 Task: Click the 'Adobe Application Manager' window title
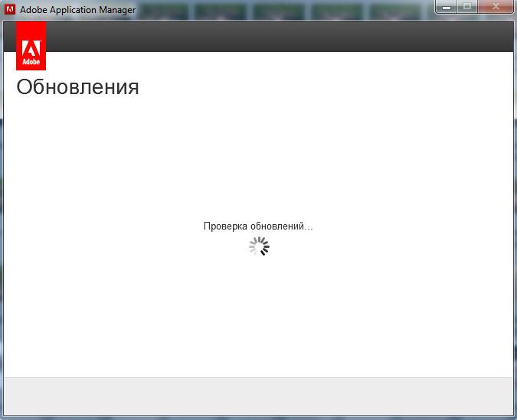coord(78,10)
